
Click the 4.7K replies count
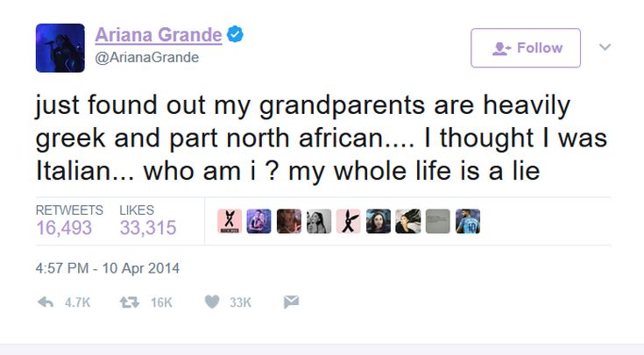(x=78, y=302)
